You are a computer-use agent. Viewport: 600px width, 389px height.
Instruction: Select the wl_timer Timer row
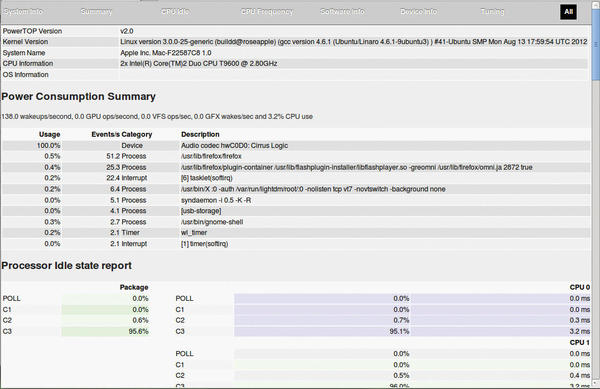(x=296, y=233)
